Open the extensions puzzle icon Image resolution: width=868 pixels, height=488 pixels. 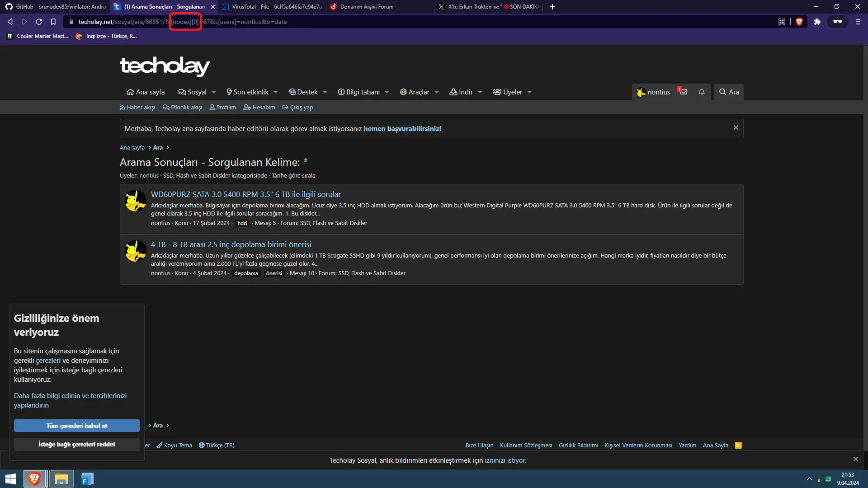(x=817, y=22)
